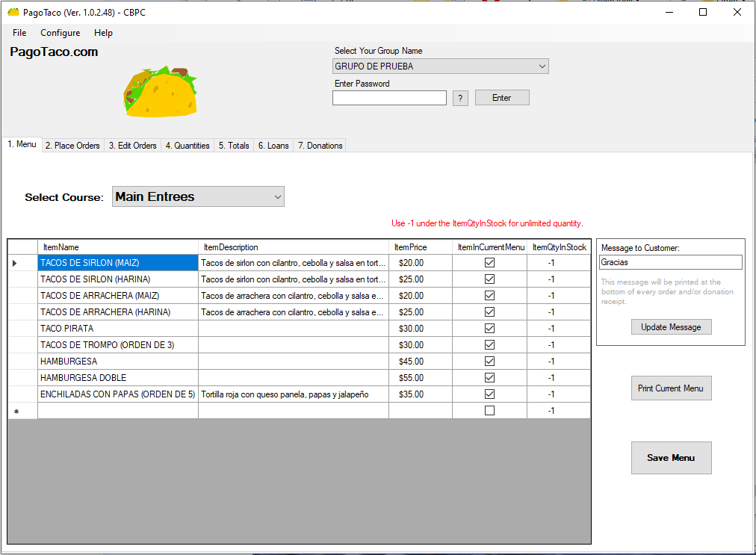Check the empty new-row ItemInCurrentMenu checkbox
This screenshot has width=756, height=555.
pyautogui.click(x=489, y=410)
